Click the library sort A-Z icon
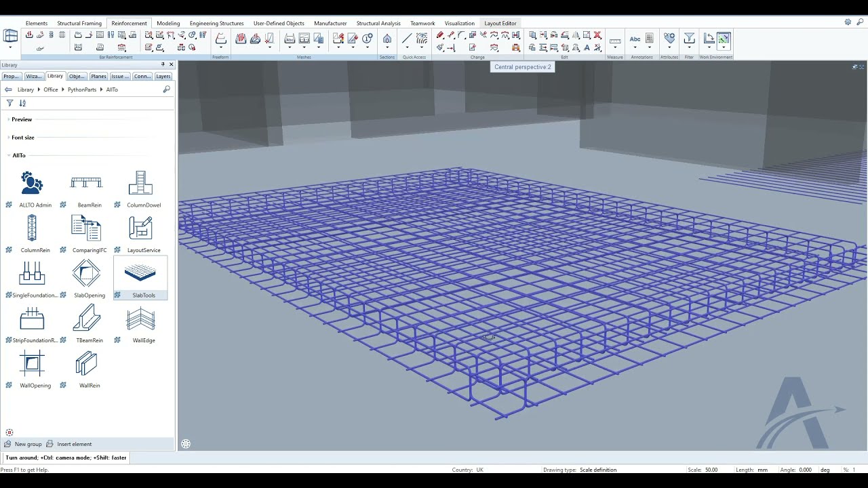Screen dimensions: 868x488 point(22,103)
